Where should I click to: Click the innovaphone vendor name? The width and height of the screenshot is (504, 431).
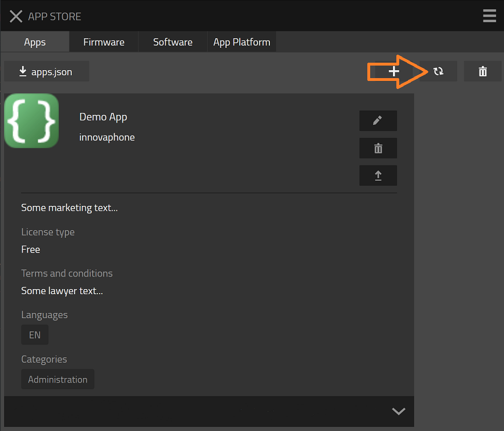(107, 137)
